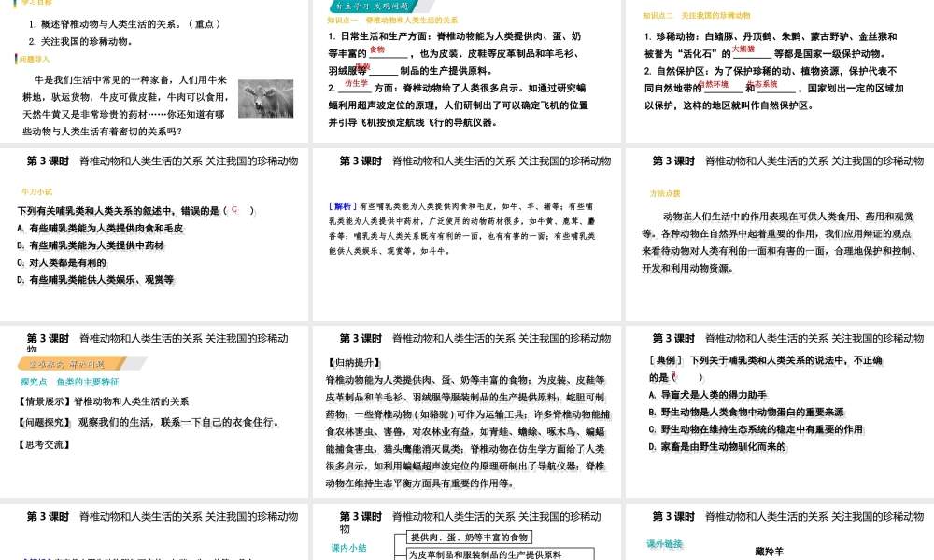This screenshot has height=560, width=934.
Task: Click the '【思考交流】' label
Action: 44,444
